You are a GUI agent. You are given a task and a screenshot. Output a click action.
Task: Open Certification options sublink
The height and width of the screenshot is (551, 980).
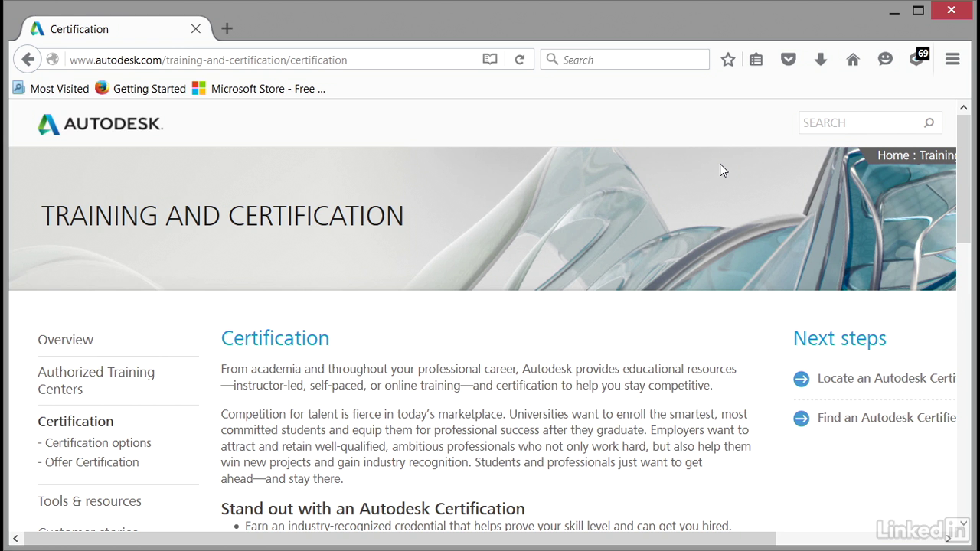click(98, 442)
